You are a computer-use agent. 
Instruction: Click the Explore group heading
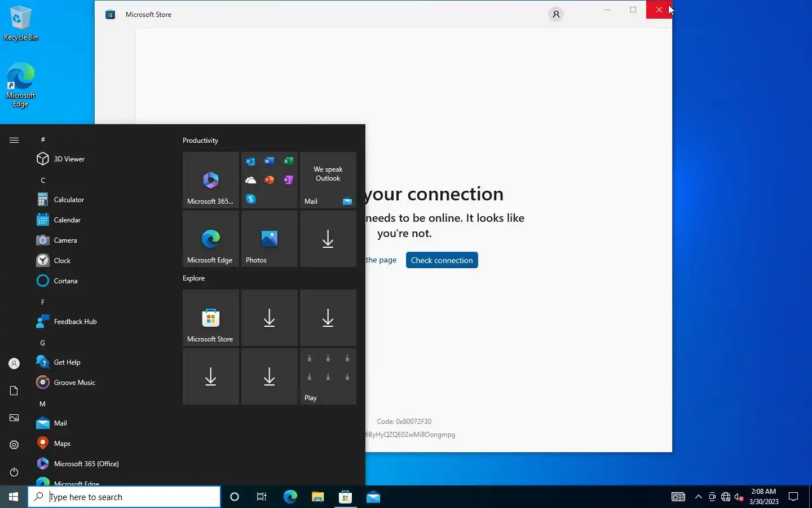(x=193, y=278)
